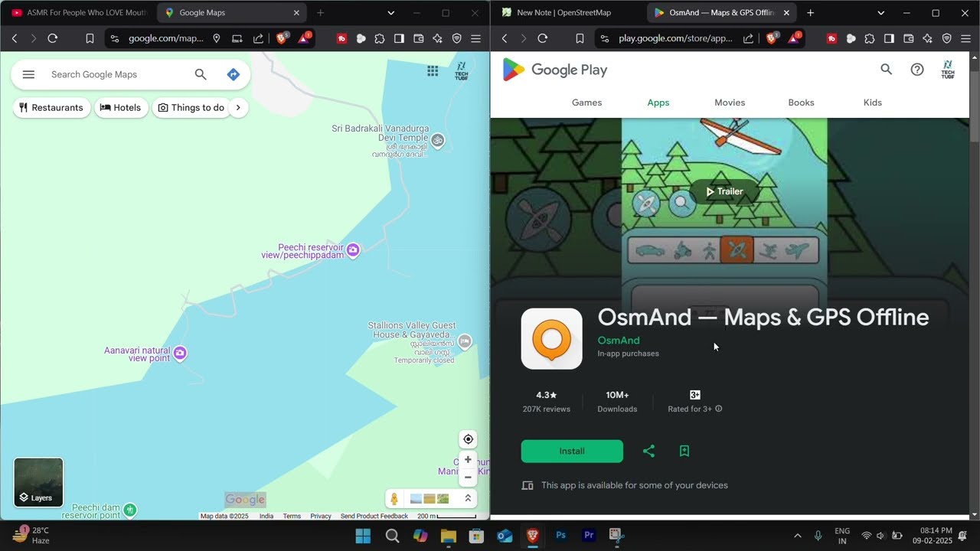The image size is (980, 551).
Task: Zoom in on the Google map
Action: 468,460
